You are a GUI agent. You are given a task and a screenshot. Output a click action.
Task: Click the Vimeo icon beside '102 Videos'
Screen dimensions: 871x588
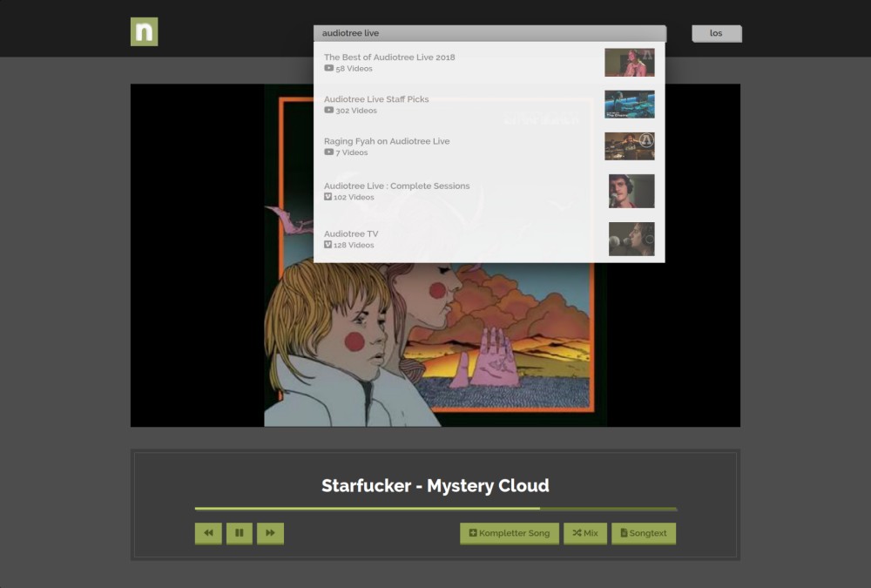click(x=327, y=197)
